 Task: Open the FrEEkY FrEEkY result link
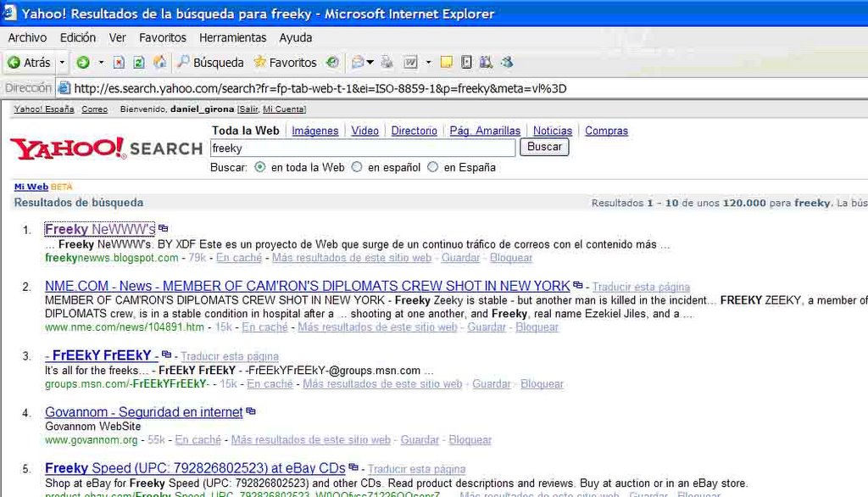coord(102,355)
